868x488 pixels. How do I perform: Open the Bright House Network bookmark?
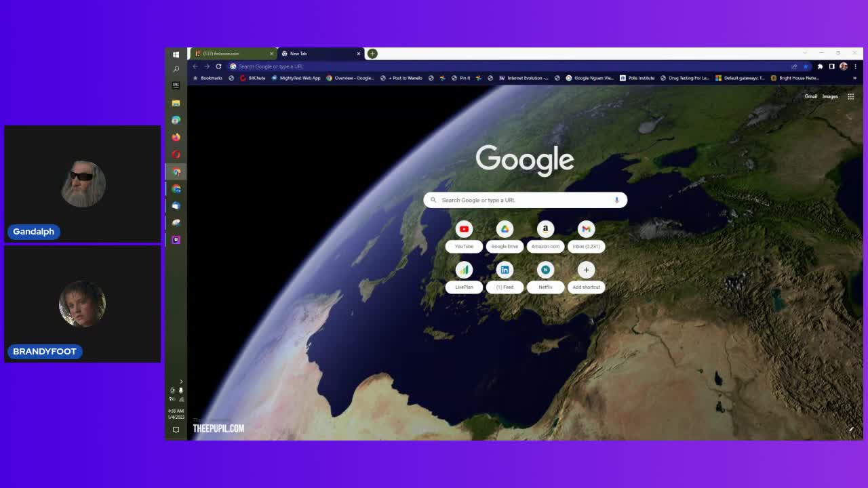point(795,78)
